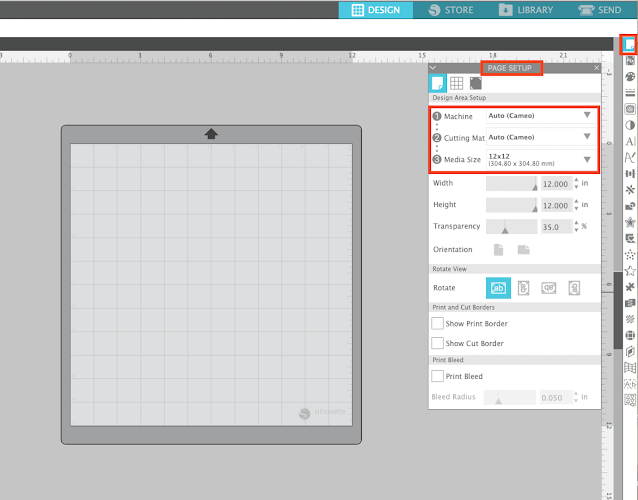Click the Width stepper arrows

pos(576,183)
